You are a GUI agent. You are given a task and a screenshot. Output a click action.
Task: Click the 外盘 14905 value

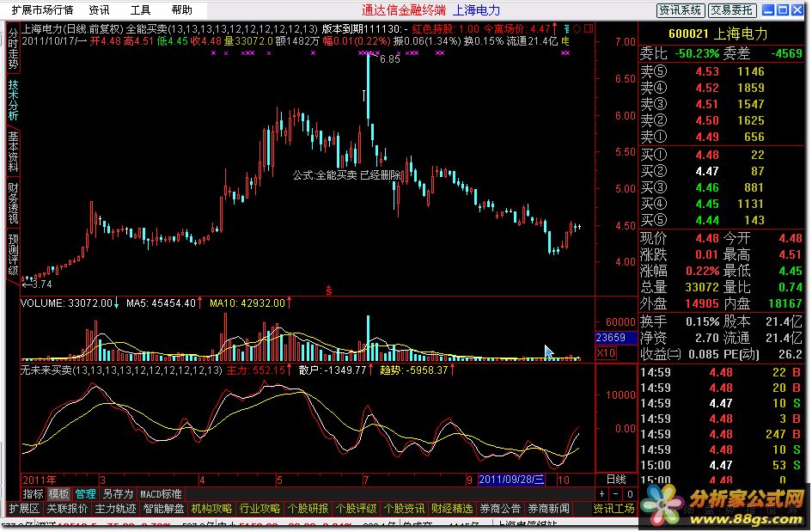(702, 303)
